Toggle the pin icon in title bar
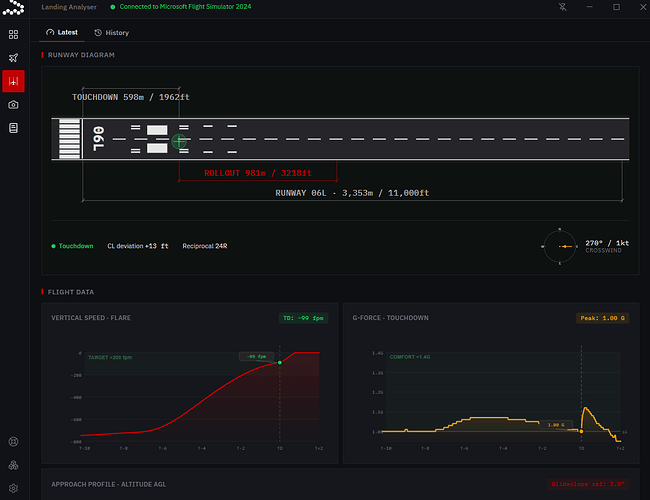This screenshot has height=500, width=650. [563, 7]
